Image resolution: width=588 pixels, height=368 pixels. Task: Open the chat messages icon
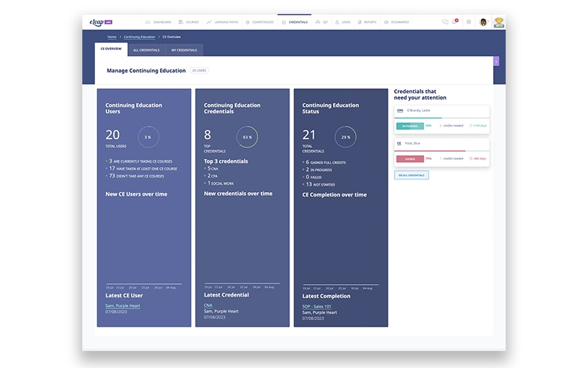click(445, 22)
